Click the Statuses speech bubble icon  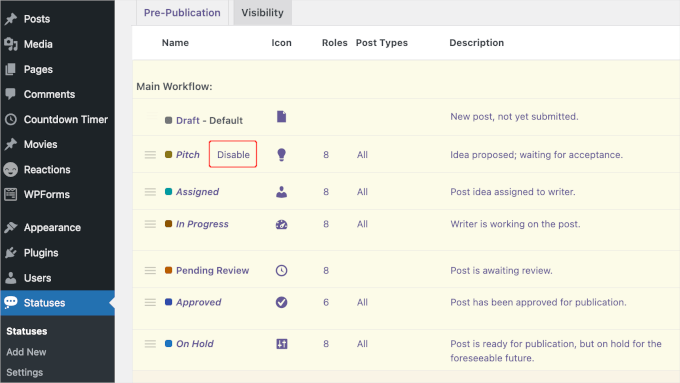pos(11,302)
